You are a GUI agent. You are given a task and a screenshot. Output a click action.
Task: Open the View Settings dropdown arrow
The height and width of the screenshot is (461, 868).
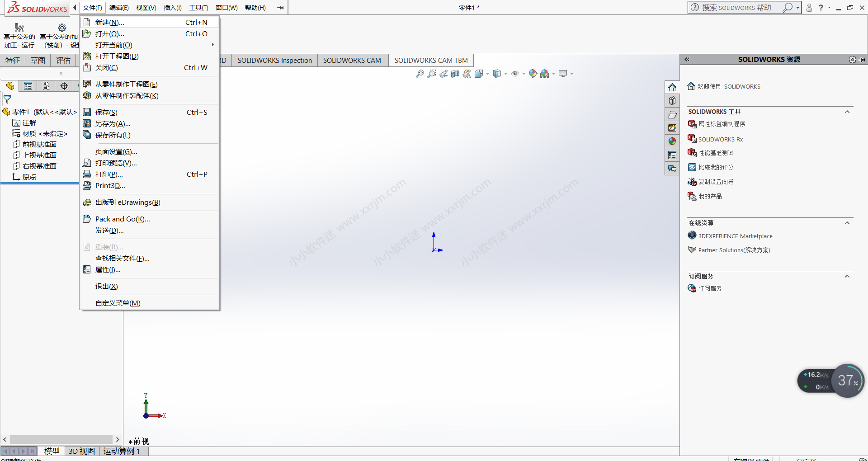click(x=571, y=74)
